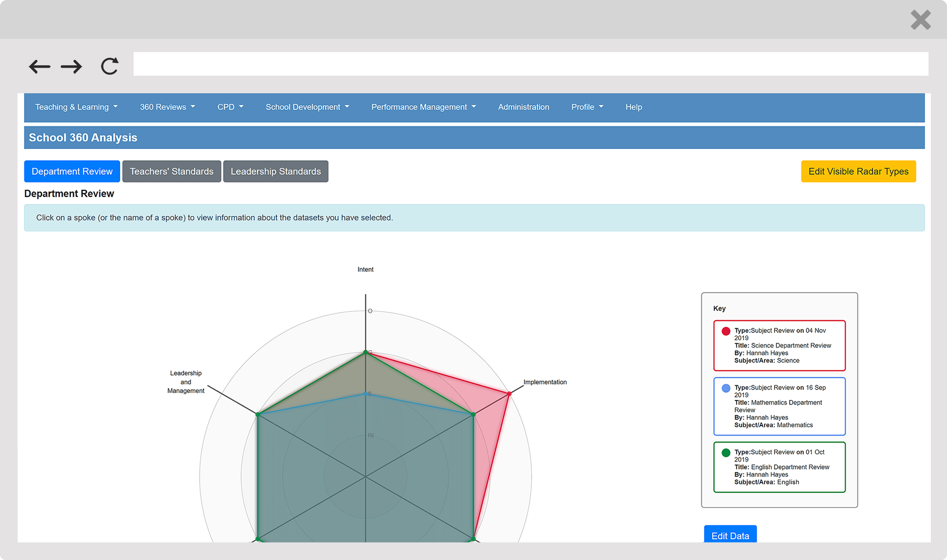Expand the Performance Management dropdown menu
Screen dimensions: 947x560
pyautogui.click(x=424, y=107)
